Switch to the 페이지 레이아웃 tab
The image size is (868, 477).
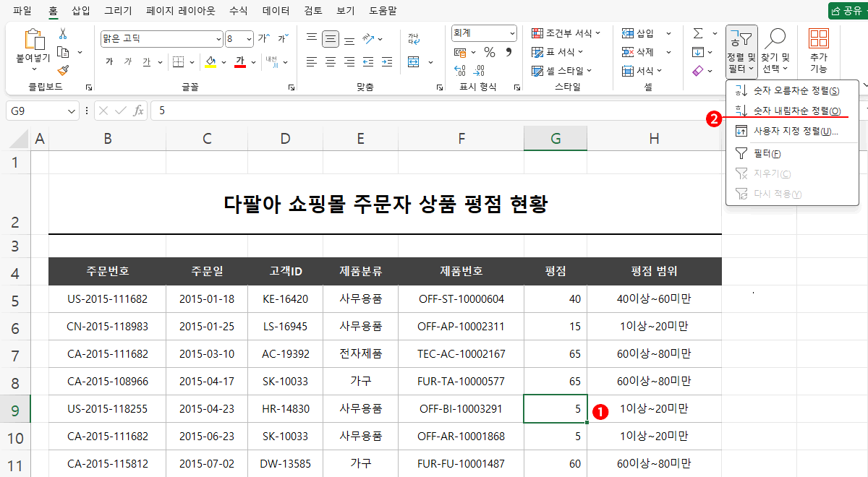pyautogui.click(x=180, y=11)
